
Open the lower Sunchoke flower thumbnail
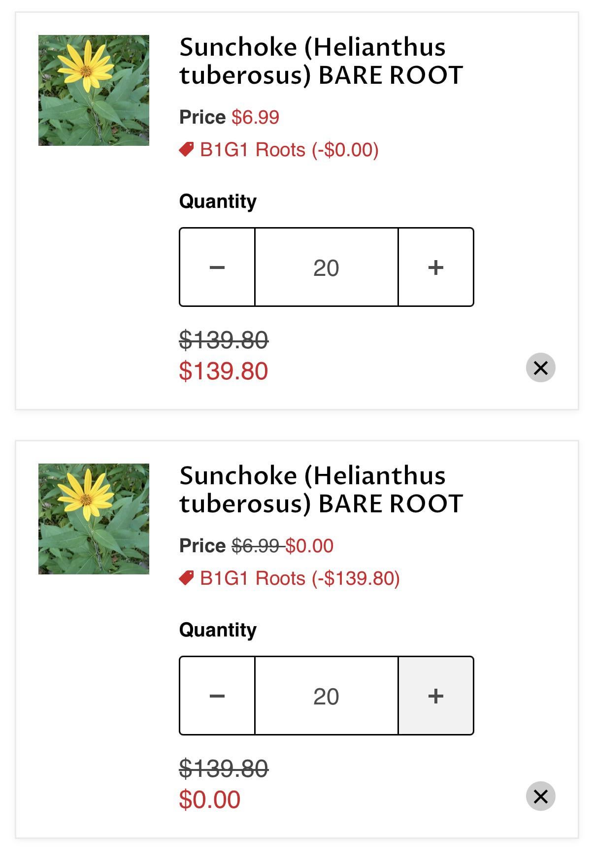coord(94,519)
